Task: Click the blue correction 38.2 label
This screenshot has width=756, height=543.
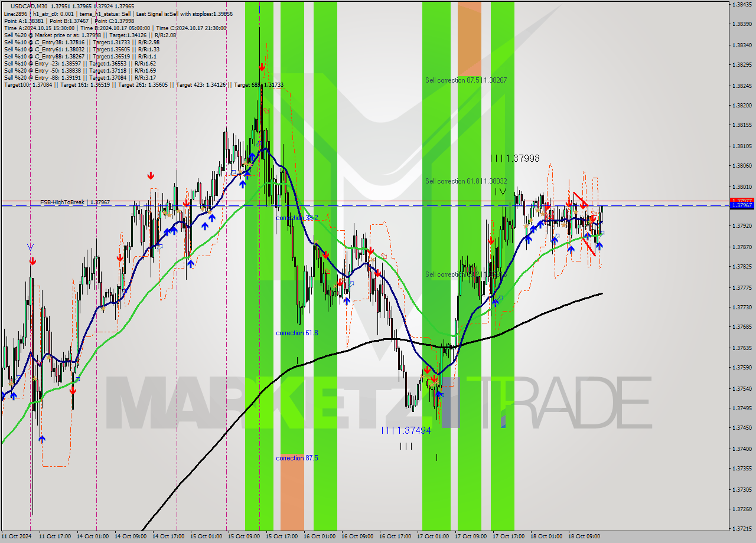Action: 297,218
